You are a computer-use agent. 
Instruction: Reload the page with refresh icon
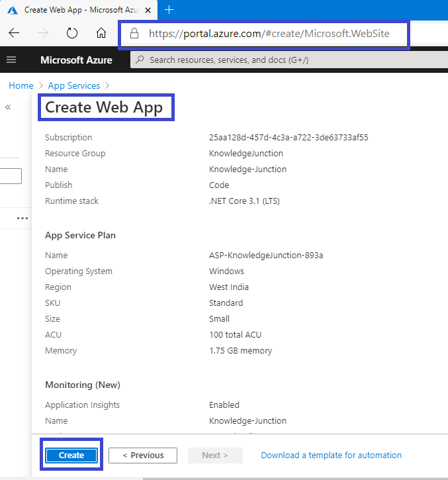coord(72,32)
